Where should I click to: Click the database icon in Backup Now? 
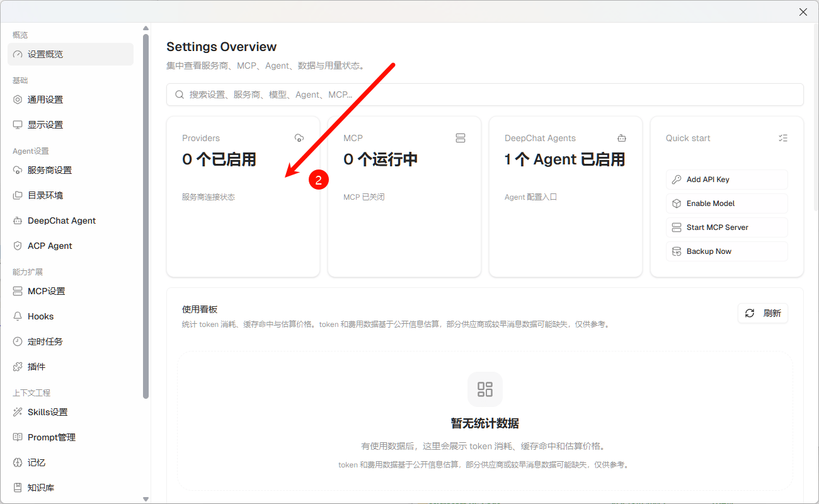coord(677,251)
